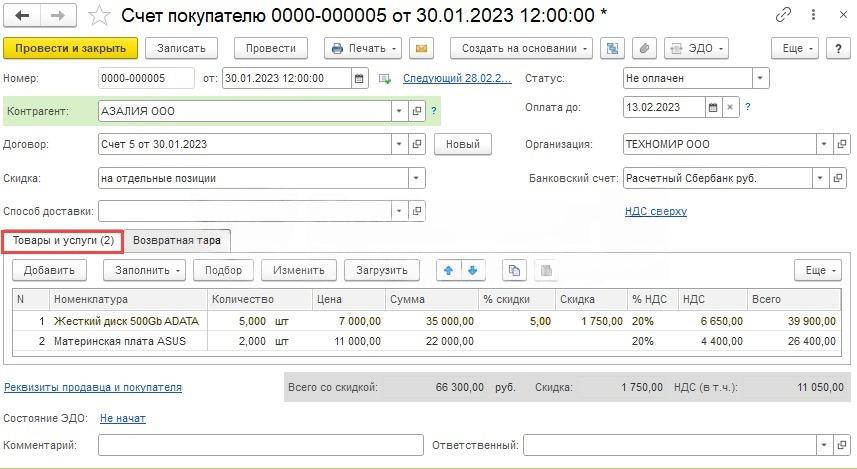
Task: Open the Заполнить menu
Action: pos(144,270)
